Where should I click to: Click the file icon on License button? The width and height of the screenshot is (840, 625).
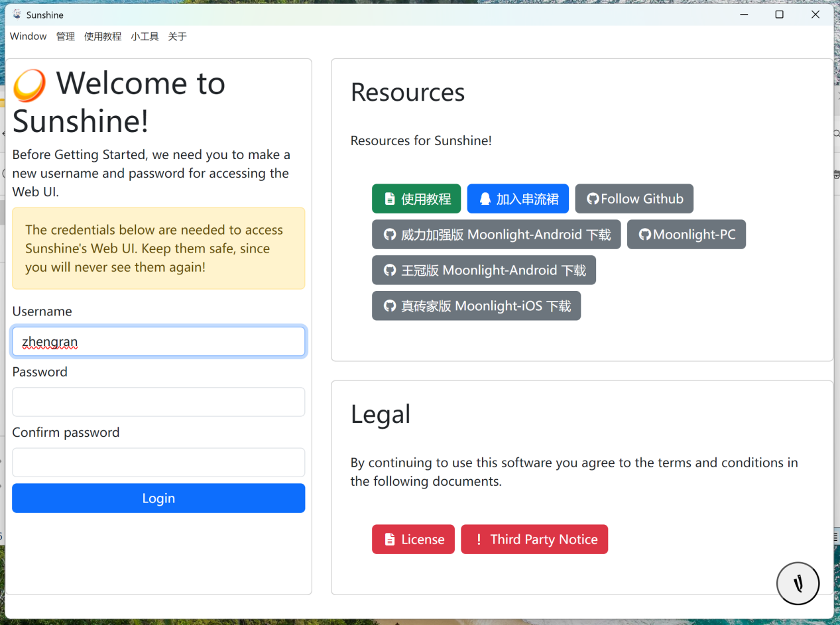(x=390, y=540)
